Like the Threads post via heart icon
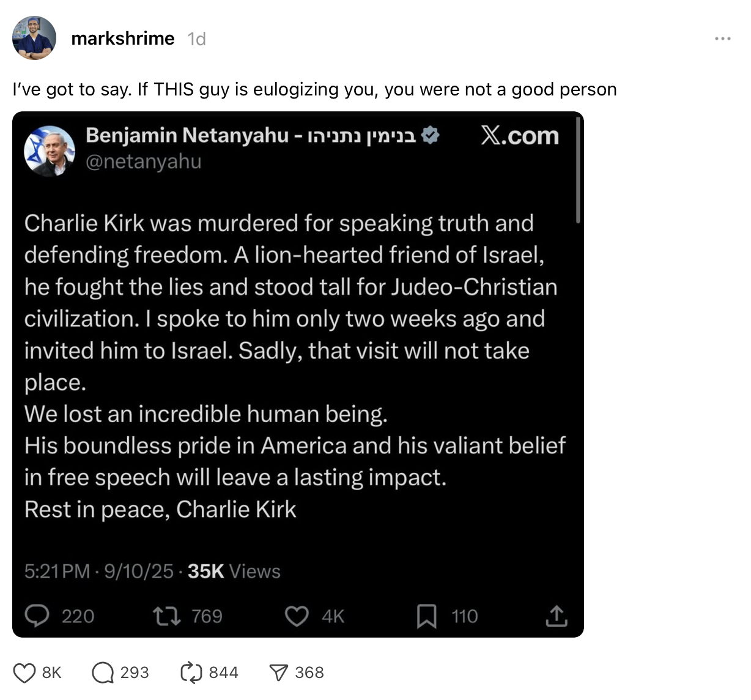This screenshot has width=751, height=700. [x=24, y=672]
